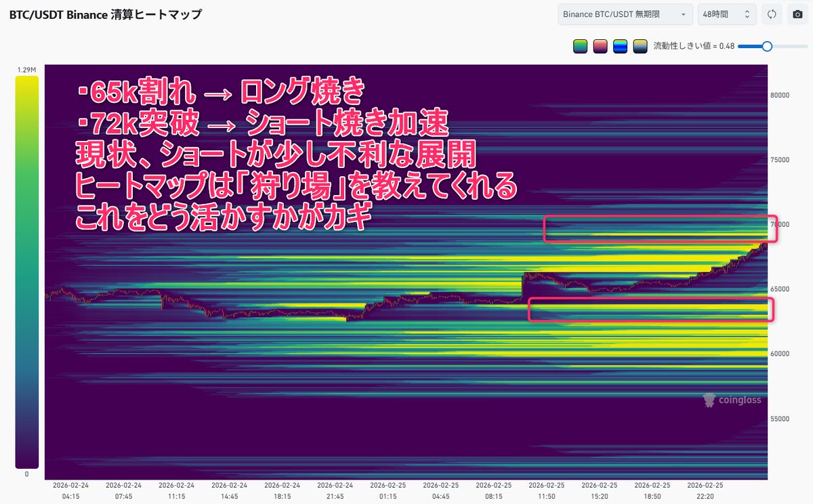Take a screenshot with the camera icon
Viewport: 813px width, 504px height.
tap(797, 14)
